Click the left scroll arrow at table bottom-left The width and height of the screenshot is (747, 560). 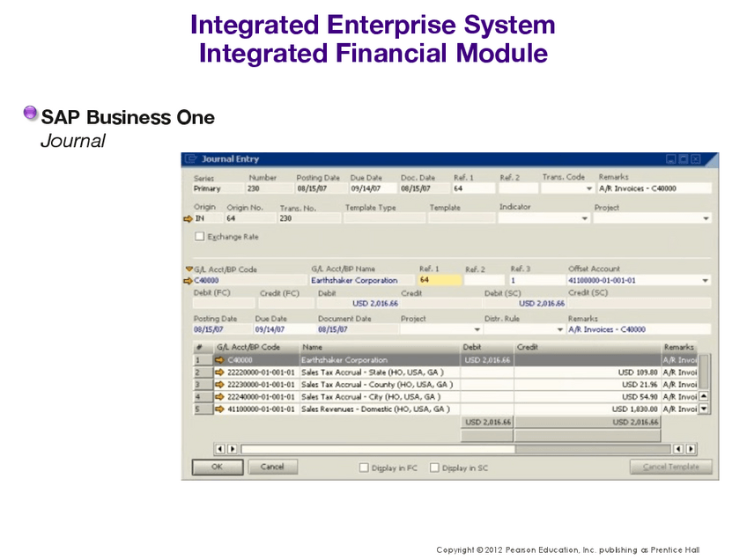pos(219,448)
